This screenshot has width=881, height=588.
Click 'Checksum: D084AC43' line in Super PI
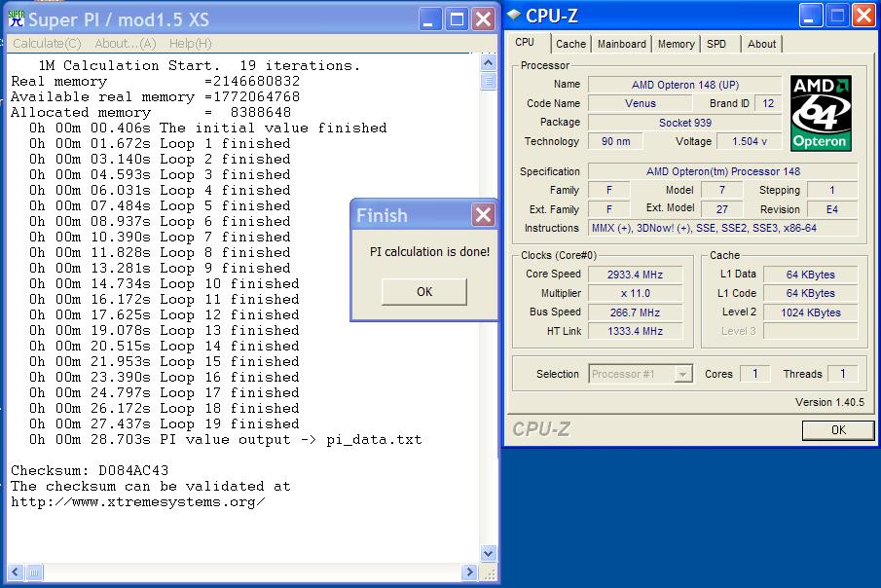tap(90, 470)
